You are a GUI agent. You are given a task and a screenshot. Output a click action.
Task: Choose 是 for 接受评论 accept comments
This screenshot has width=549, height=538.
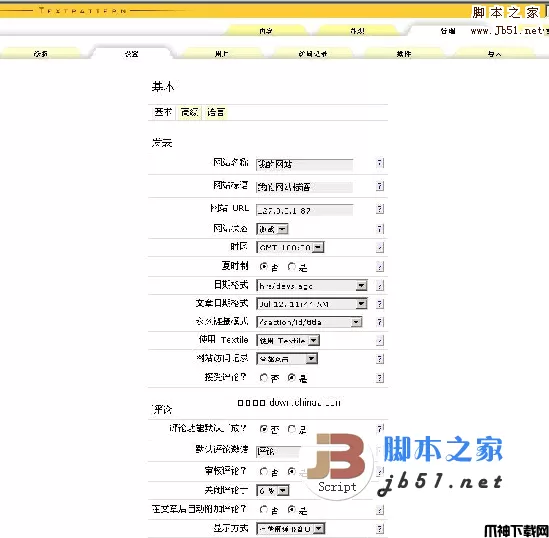point(292,378)
